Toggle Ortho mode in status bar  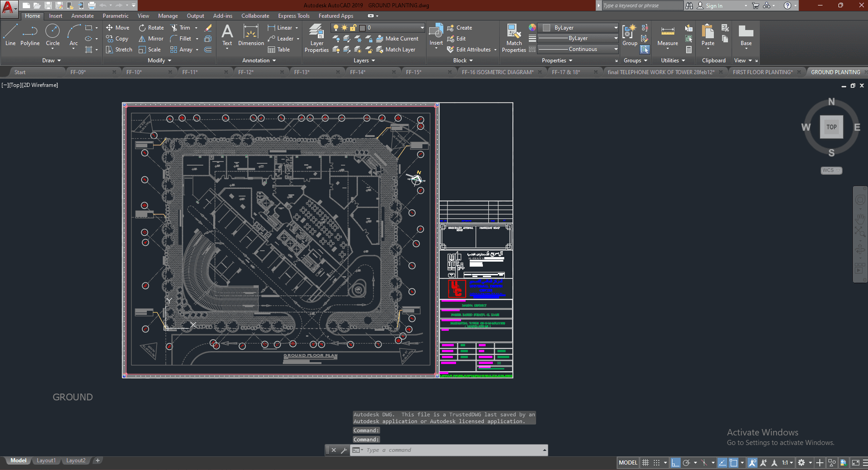[676, 463]
